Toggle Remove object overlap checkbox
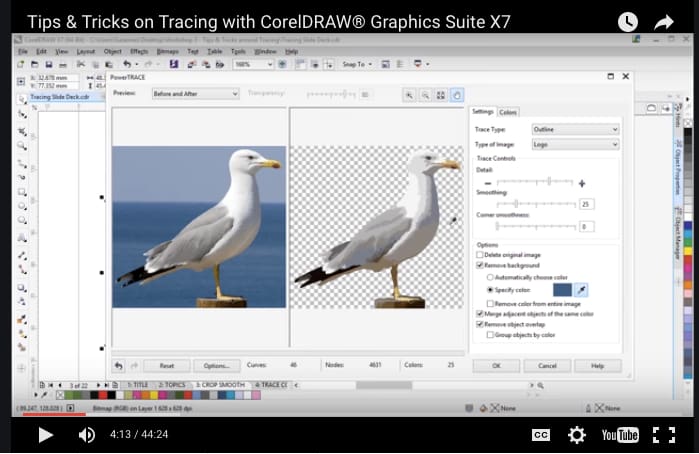The image size is (699, 454). pos(480,324)
